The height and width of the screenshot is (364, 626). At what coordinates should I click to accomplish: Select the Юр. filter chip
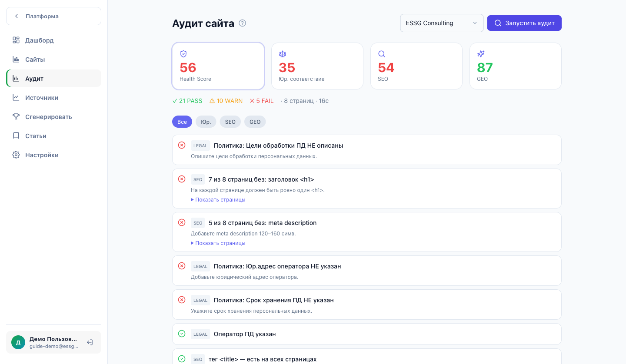206,122
